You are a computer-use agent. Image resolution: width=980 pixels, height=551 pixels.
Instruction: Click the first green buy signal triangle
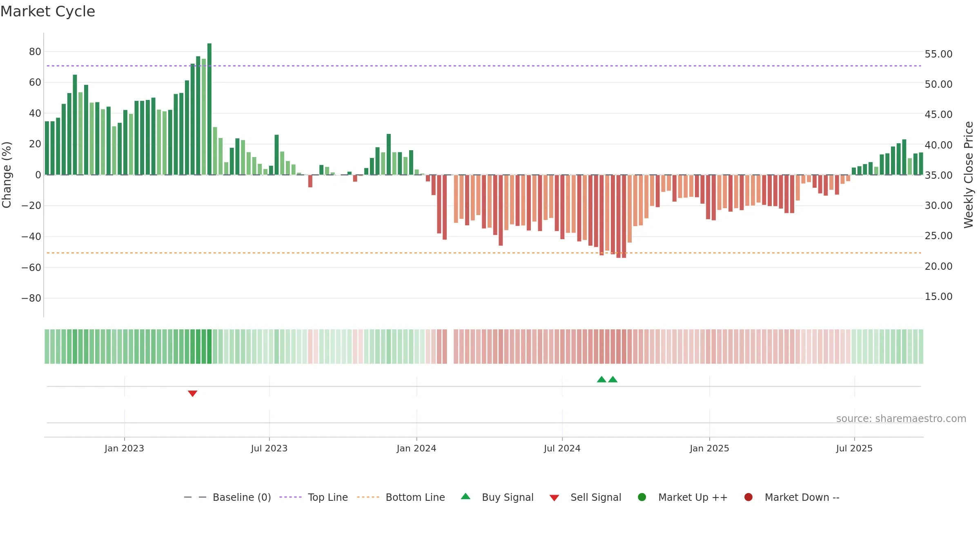point(601,379)
